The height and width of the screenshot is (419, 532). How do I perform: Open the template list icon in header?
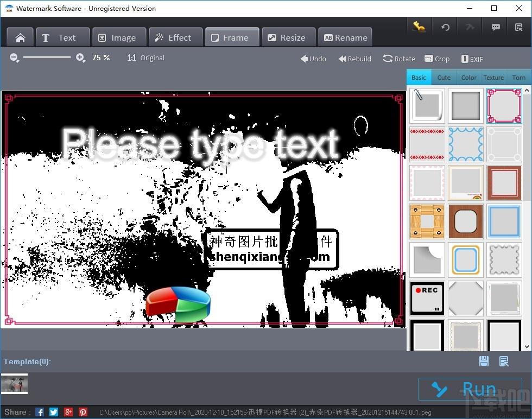[x=518, y=27]
